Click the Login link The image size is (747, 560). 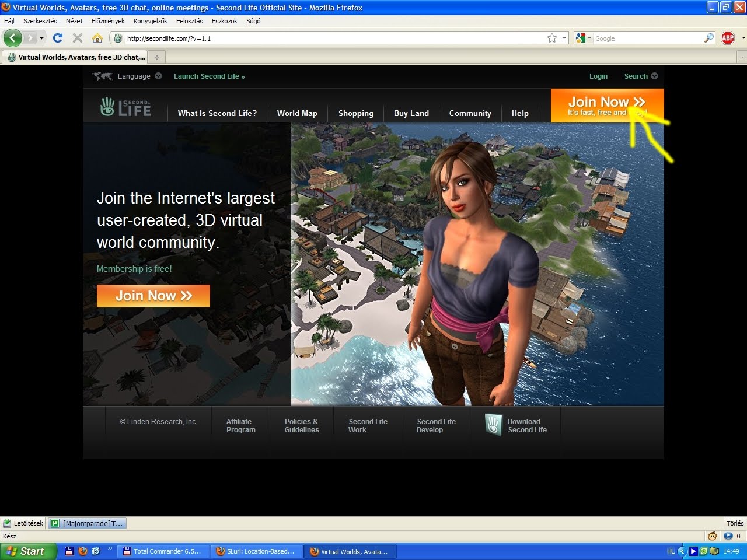[598, 76]
